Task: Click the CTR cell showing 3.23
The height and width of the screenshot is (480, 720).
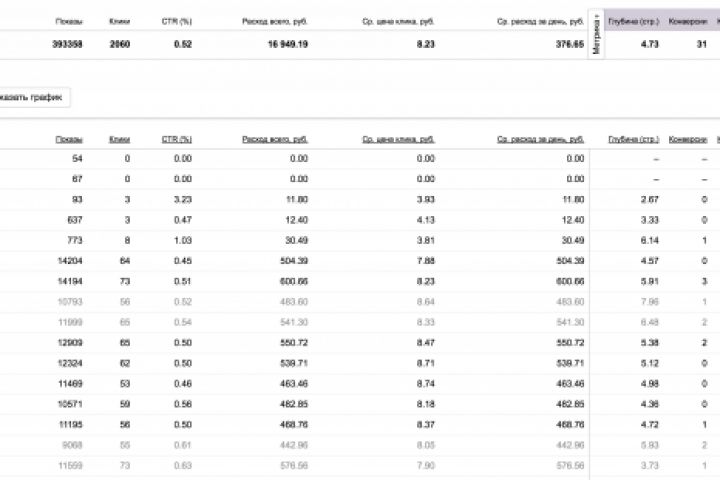Action: pyautogui.click(x=182, y=199)
